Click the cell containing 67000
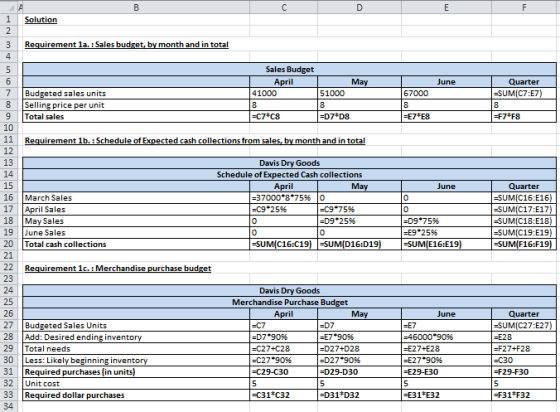Screen dimensions: 560x412 (446, 93)
